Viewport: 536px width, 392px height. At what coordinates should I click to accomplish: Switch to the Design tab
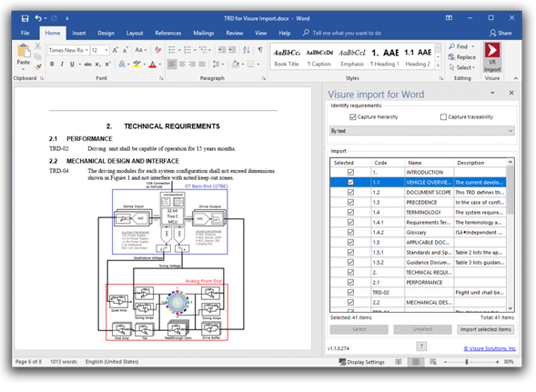106,33
